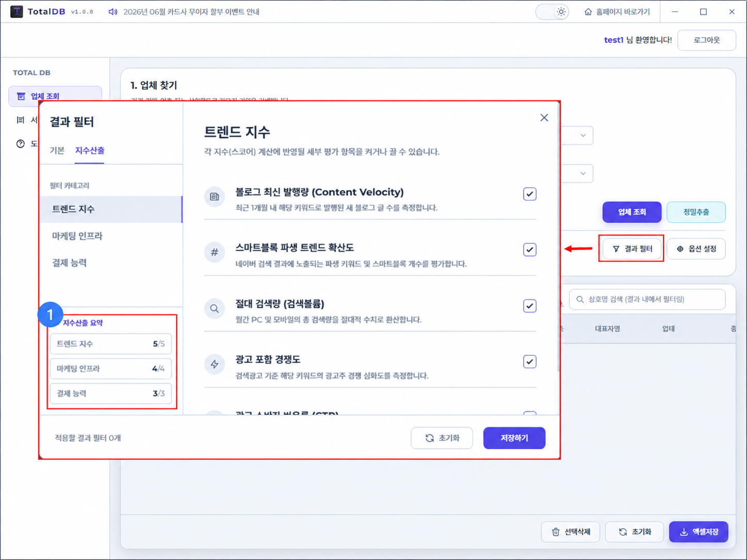Click the 대표자명 column header
The height and width of the screenshot is (560, 747).
tap(607, 328)
